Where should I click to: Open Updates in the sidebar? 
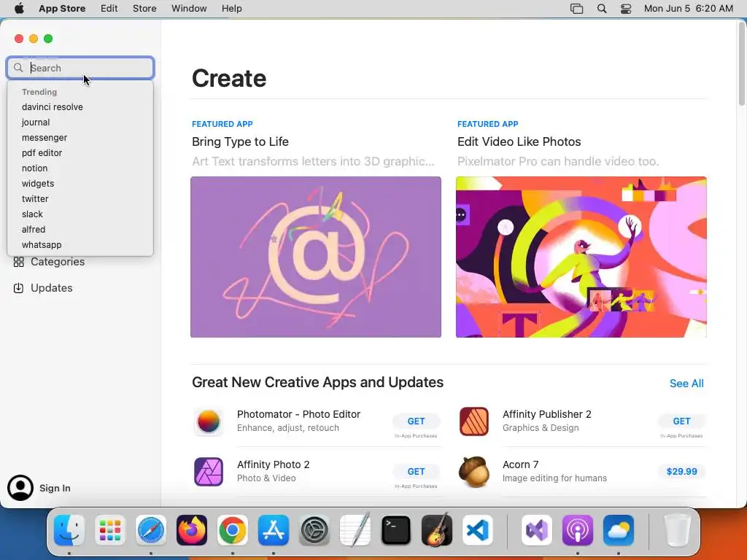[52, 288]
